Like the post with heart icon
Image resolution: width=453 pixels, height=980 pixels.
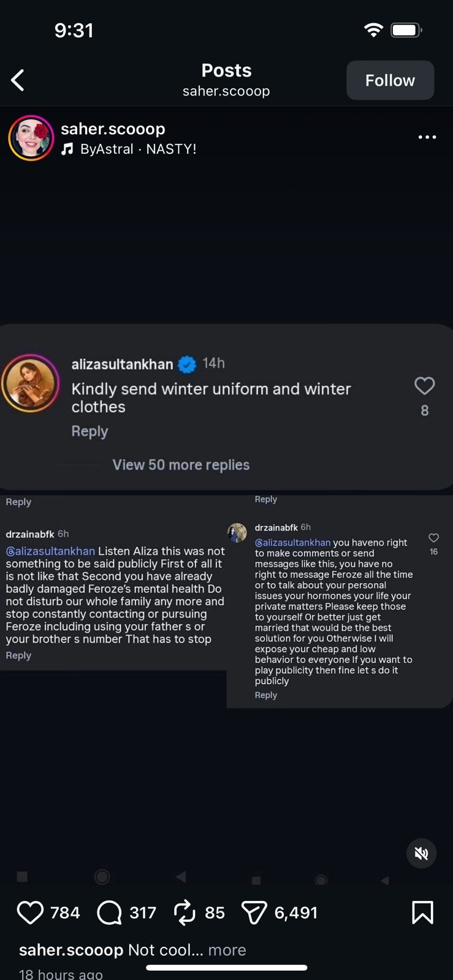click(x=30, y=912)
